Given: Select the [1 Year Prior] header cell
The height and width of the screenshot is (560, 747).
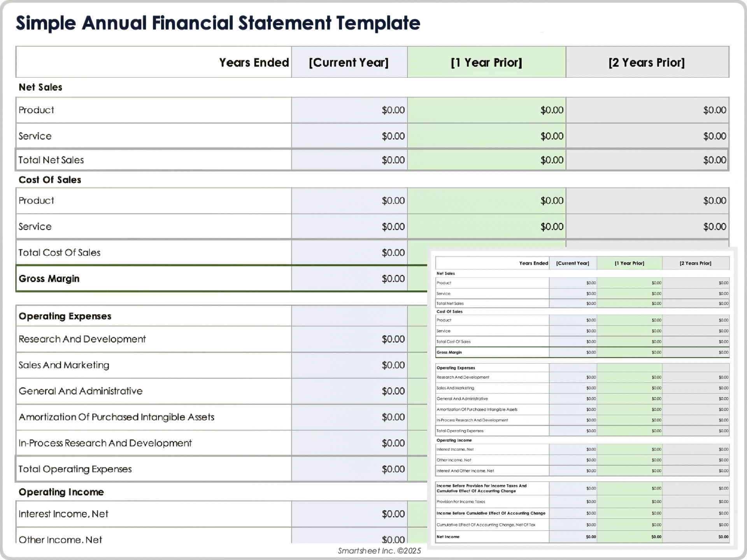Looking at the screenshot, I should click(486, 62).
